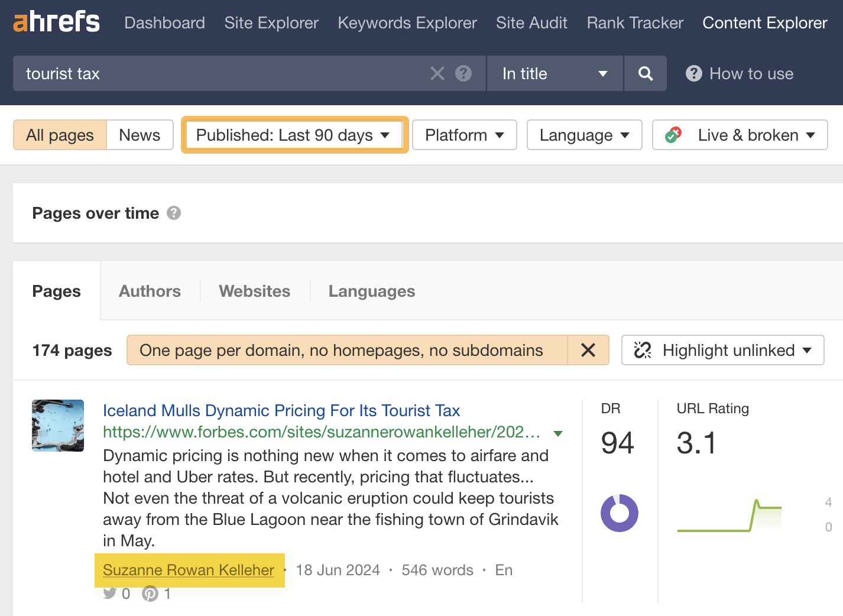Clear the search query with the X icon
The image size is (843, 616).
click(x=437, y=73)
